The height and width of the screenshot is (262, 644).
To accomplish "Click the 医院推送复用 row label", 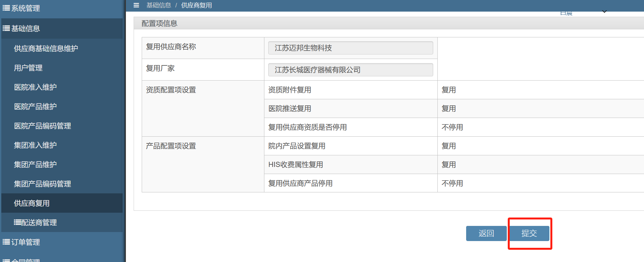I will (290, 109).
